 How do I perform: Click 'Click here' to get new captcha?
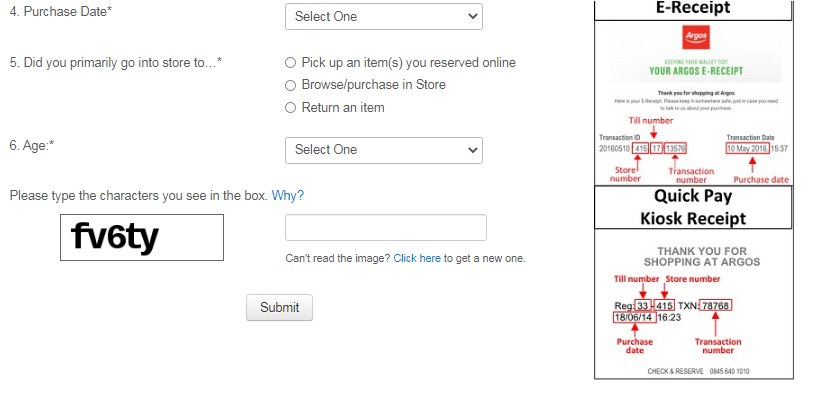pos(417,258)
